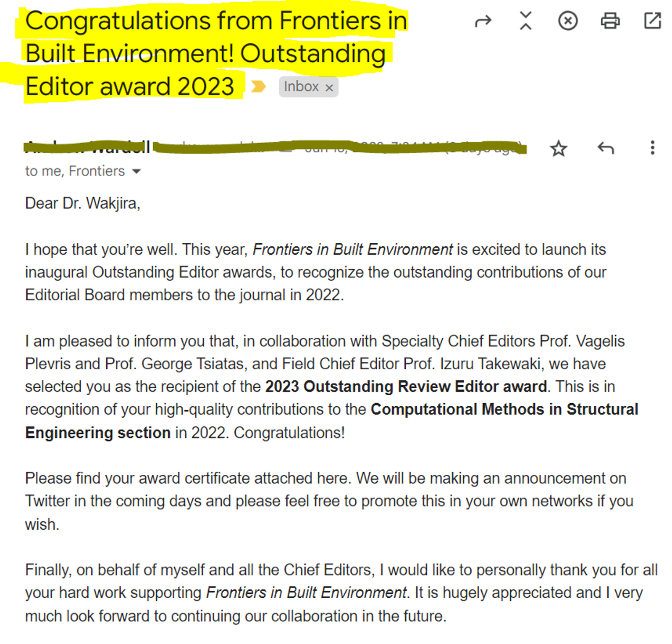Screen dimensions: 672x644
Task: Click the "to me, Frontiers" recipients line
Action: coord(75,171)
